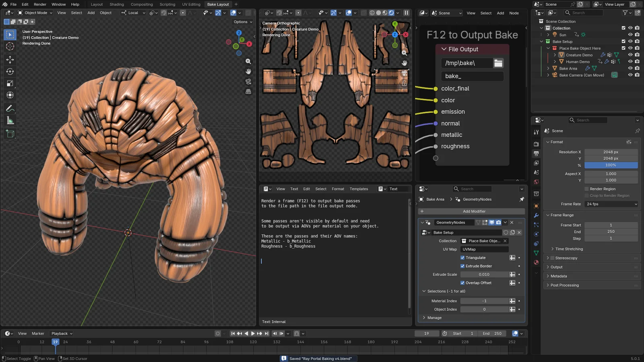The image size is (644, 362).
Task: Disable the Extrude Border option
Action: coord(462,266)
